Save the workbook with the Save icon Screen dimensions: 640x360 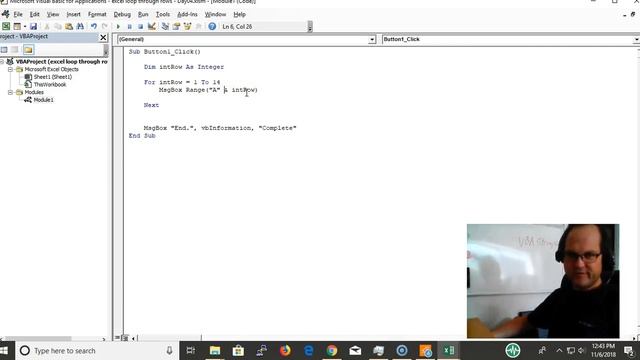click(x=33, y=27)
